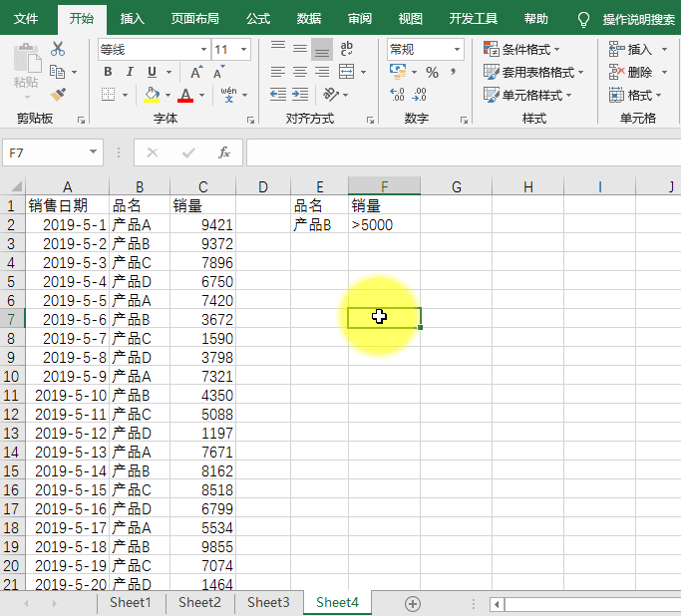The image size is (681, 616).
Task: Increase indent
Action: coord(300,95)
